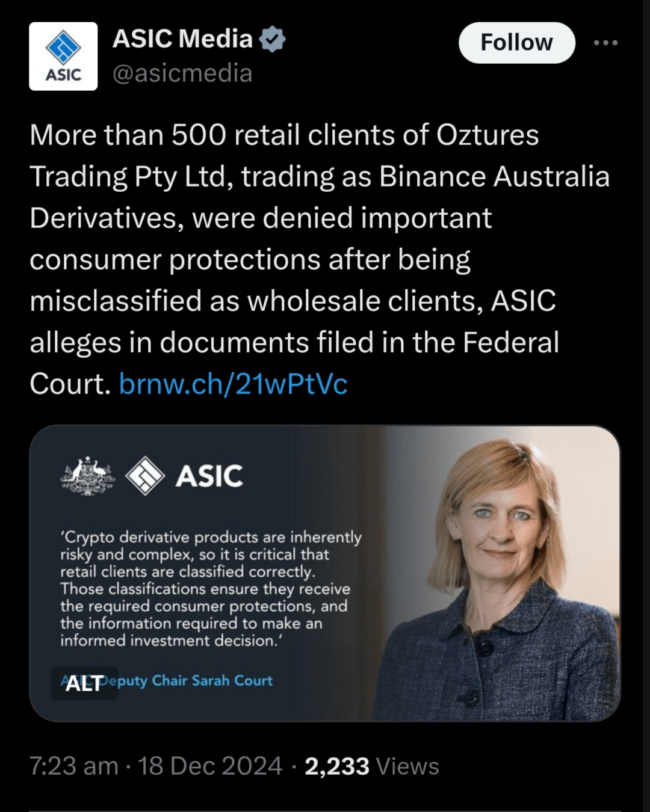Click the Australian coat of arms emblem
The width and height of the screenshot is (650, 812).
pos(88,476)
